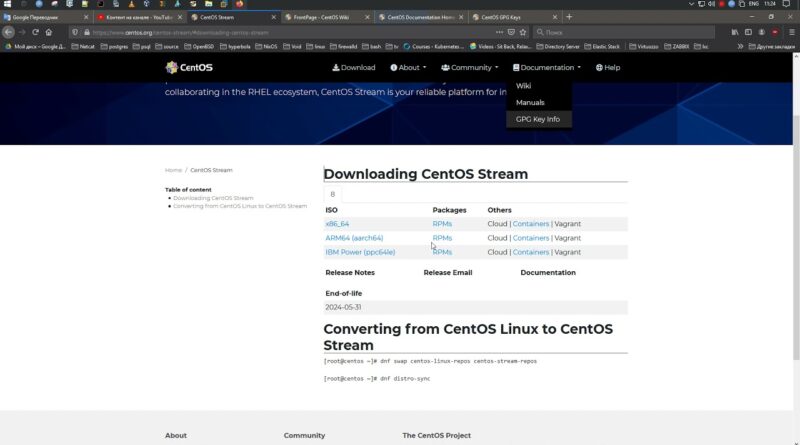
Task: Open the Windows Start button
Action: click(x=7, y=4)
